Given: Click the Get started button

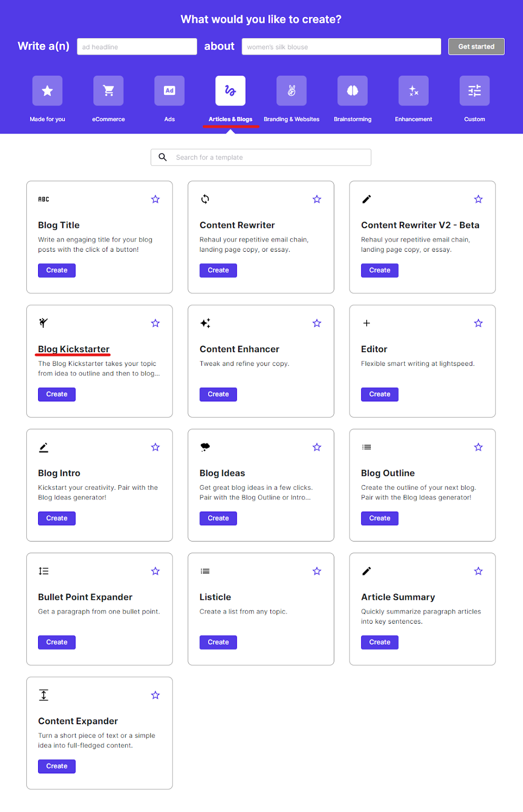Looking at the screenshot, I should pyautogui.click(x=476, y=47).
